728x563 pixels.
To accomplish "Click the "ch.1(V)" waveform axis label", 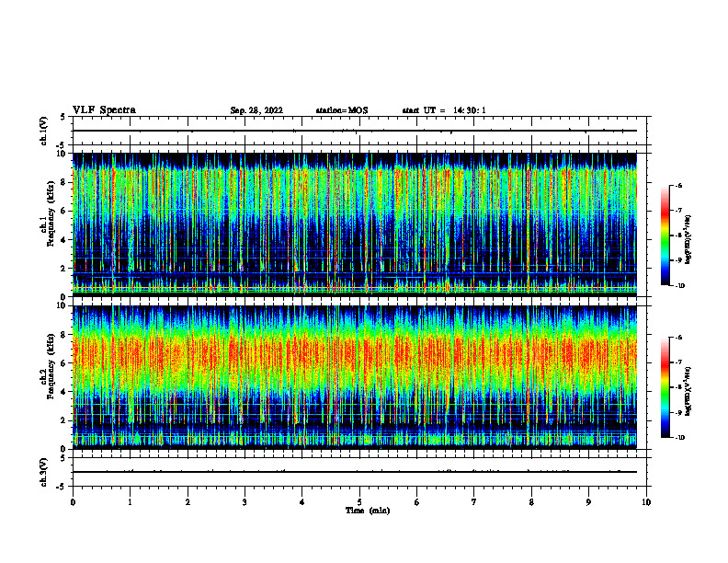I will click(44, 131).
